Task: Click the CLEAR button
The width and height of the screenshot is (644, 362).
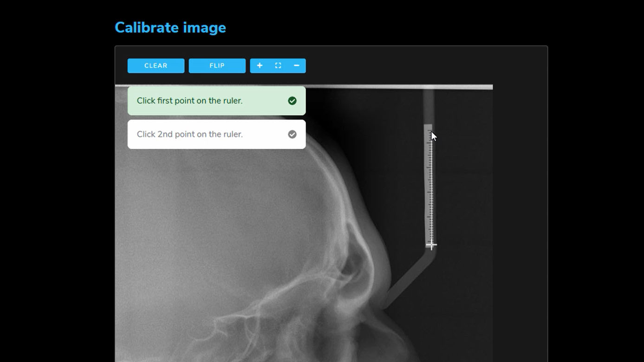Action: pos(156,66)
